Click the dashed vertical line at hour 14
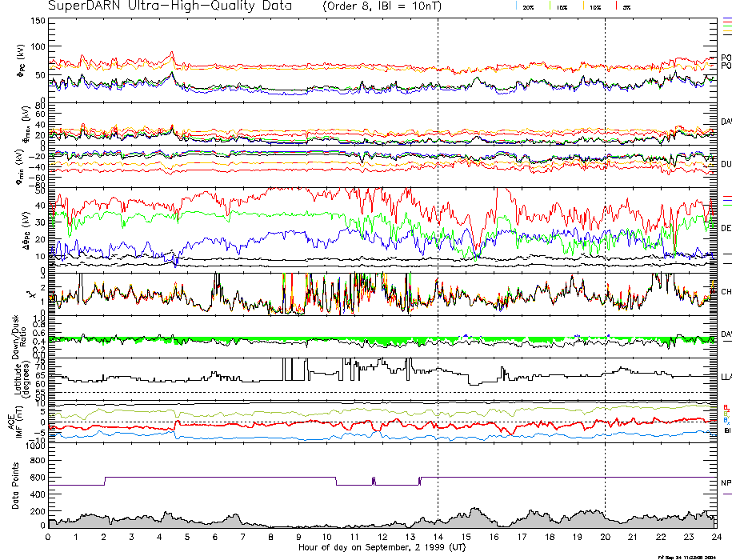 (x=438, y=240)
